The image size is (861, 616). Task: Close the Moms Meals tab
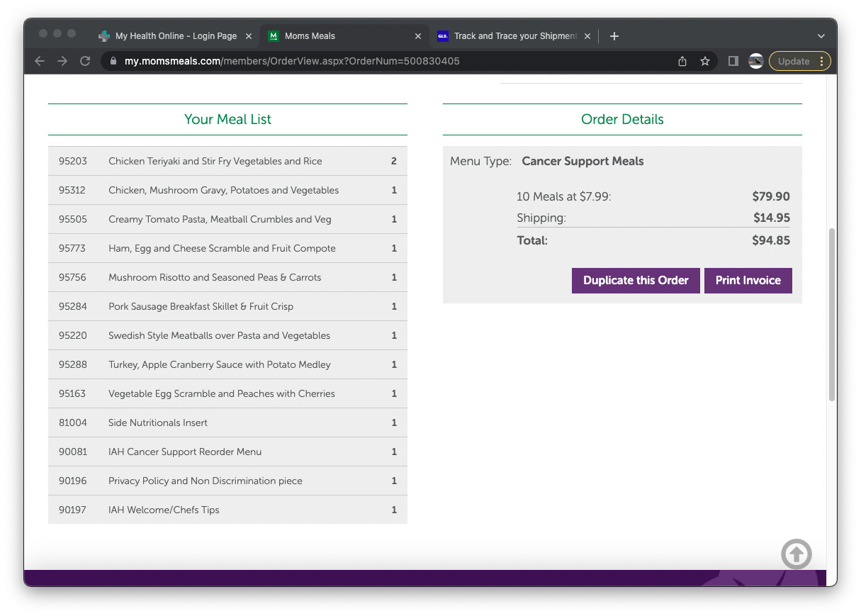click(417, 36)
